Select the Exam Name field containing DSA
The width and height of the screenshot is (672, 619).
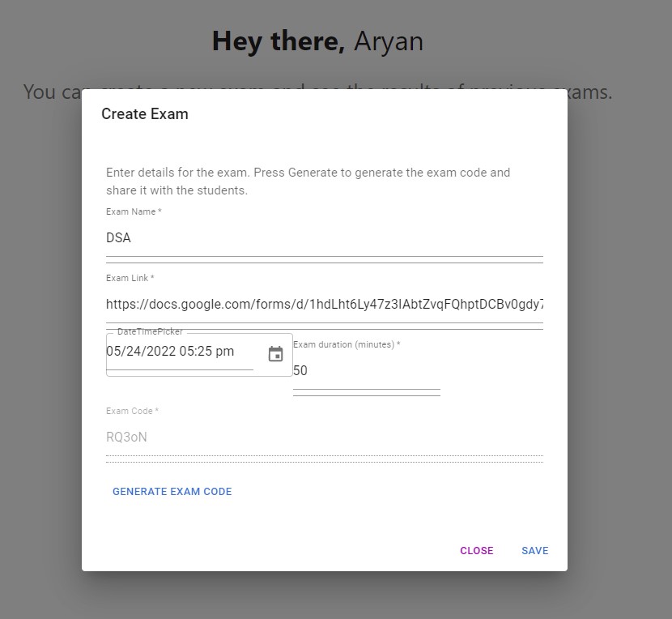[x=243, y=237]
